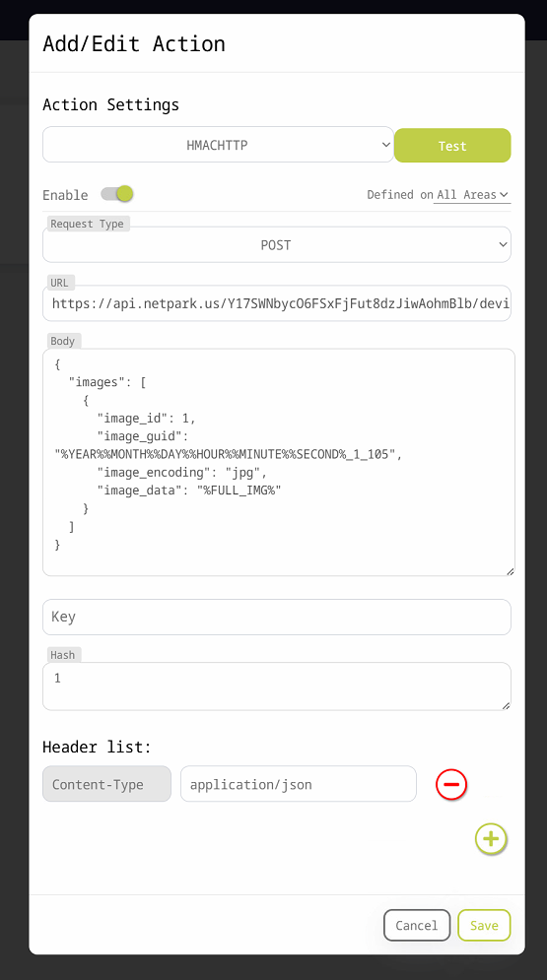Image resolution: width=547 pixels, height=980 pixels.
Task: Focus the URL input field
Action: [x=276, y=303]
